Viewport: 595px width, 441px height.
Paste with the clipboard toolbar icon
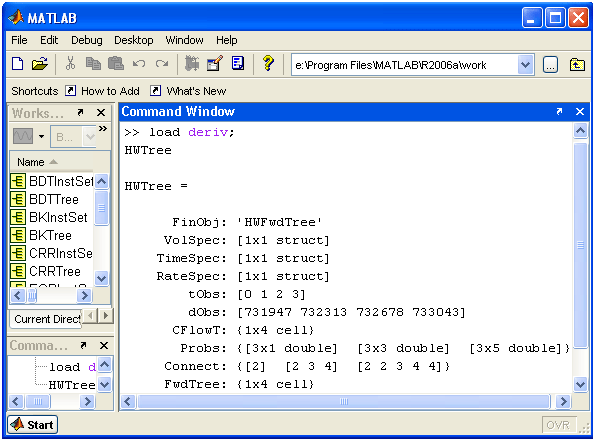click(116, 64)
